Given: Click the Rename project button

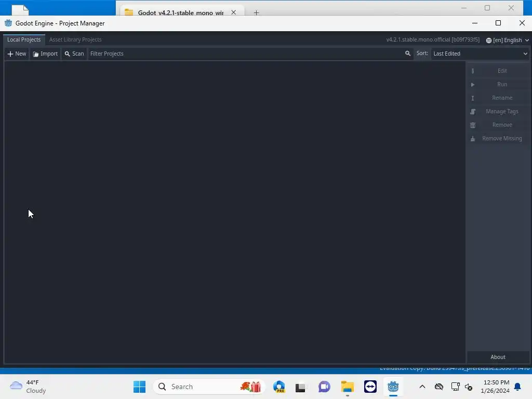Looking at the screenshot, I should [498, 98].
